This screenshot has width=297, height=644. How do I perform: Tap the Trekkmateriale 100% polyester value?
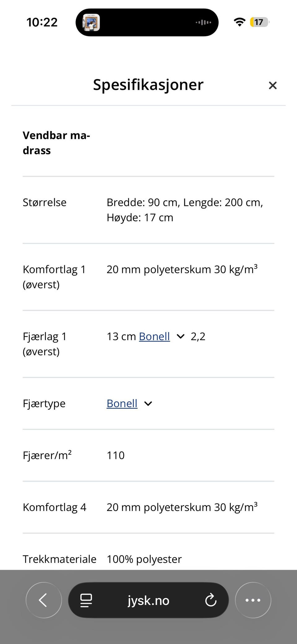tap(144, 559)
